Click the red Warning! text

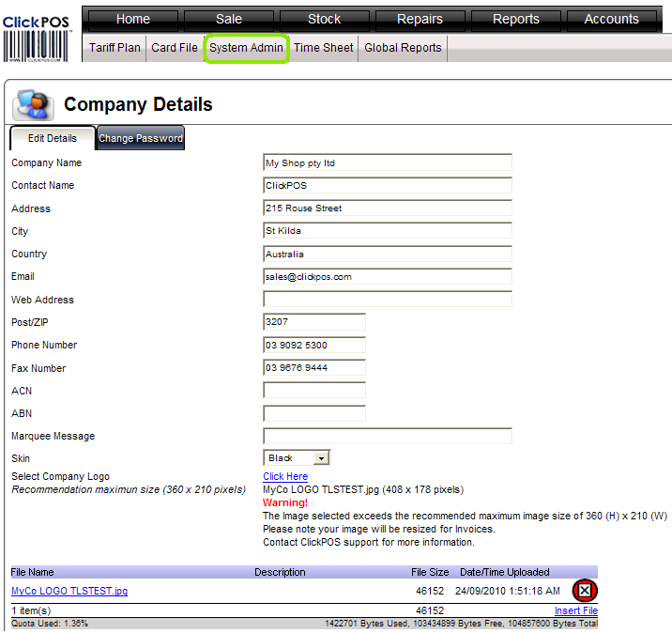click(x=285, y=502)
